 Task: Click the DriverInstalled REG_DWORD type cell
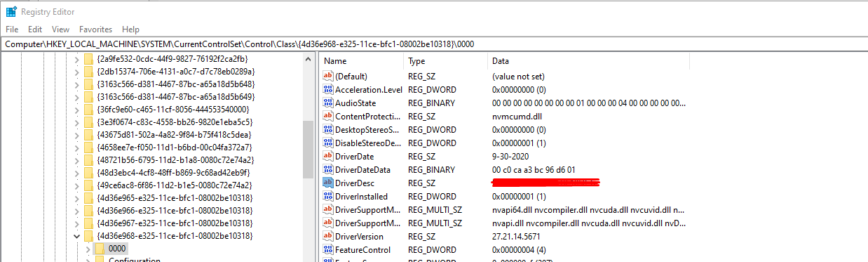click(432, 196)
